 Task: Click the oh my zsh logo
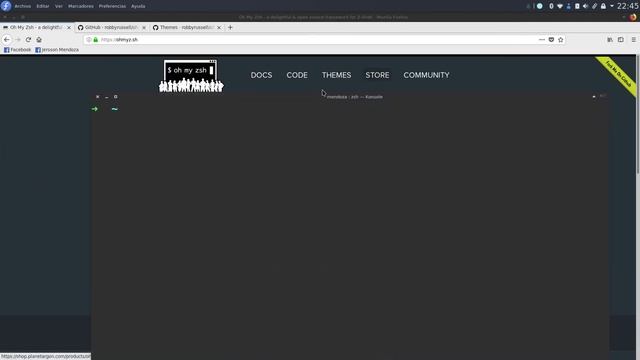[x=191, y=76]
